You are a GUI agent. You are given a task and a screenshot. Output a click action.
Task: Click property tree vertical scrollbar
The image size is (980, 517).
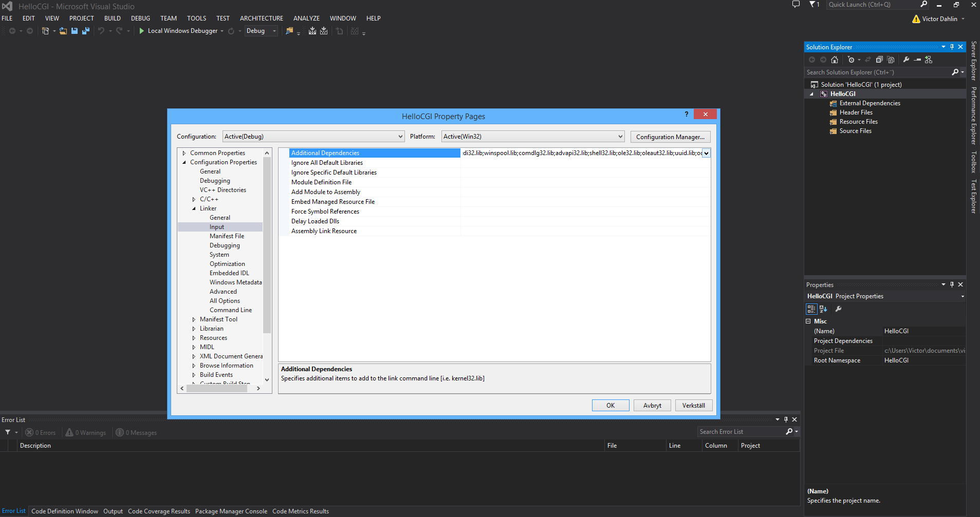[267, 245]
